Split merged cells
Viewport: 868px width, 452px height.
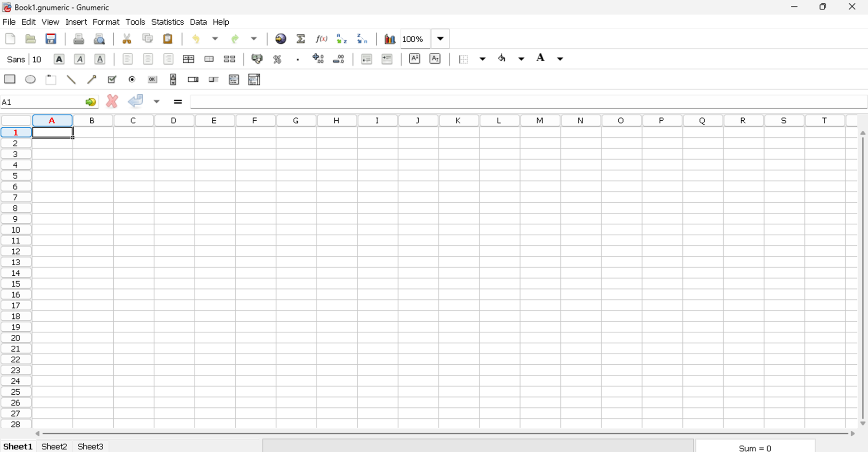pos(230,59)
